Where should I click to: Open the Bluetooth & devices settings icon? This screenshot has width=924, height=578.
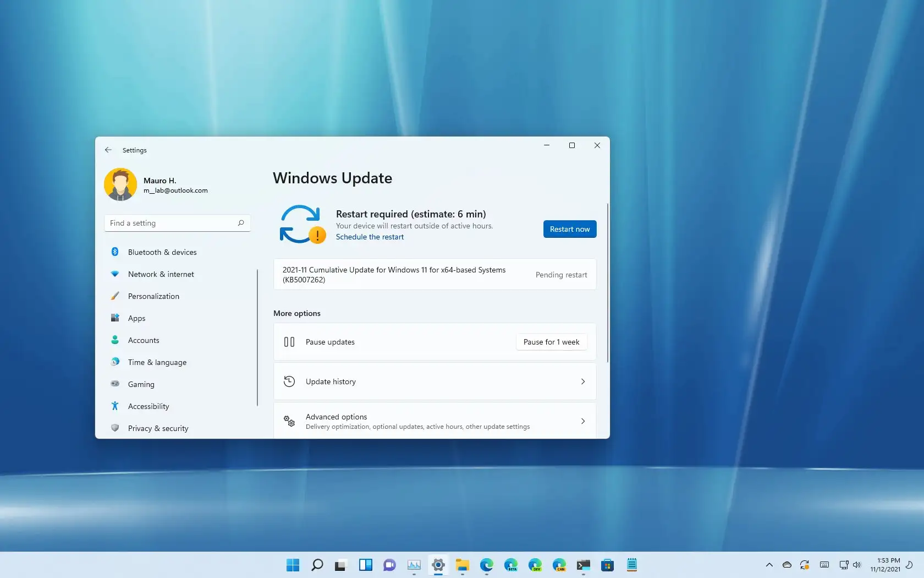point(115,252)
